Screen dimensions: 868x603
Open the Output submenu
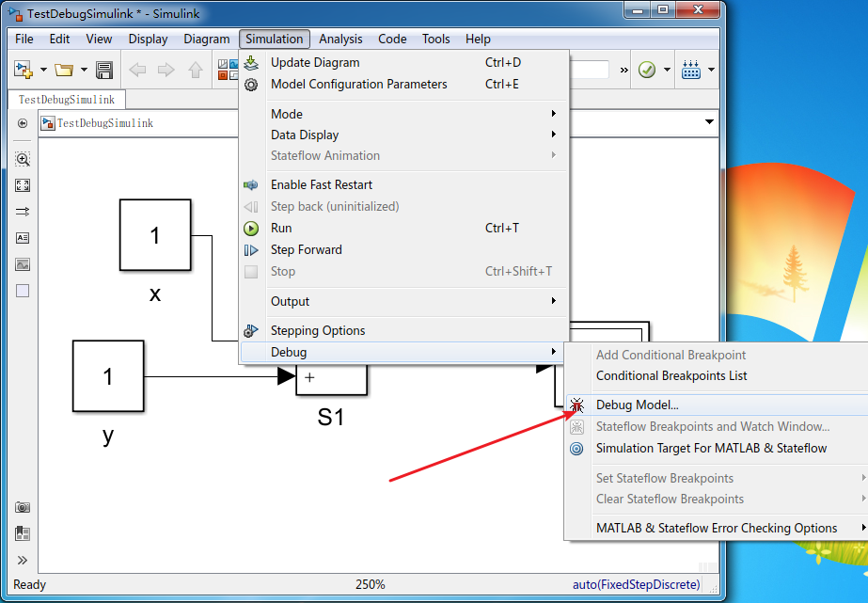[x=290, y=301]
